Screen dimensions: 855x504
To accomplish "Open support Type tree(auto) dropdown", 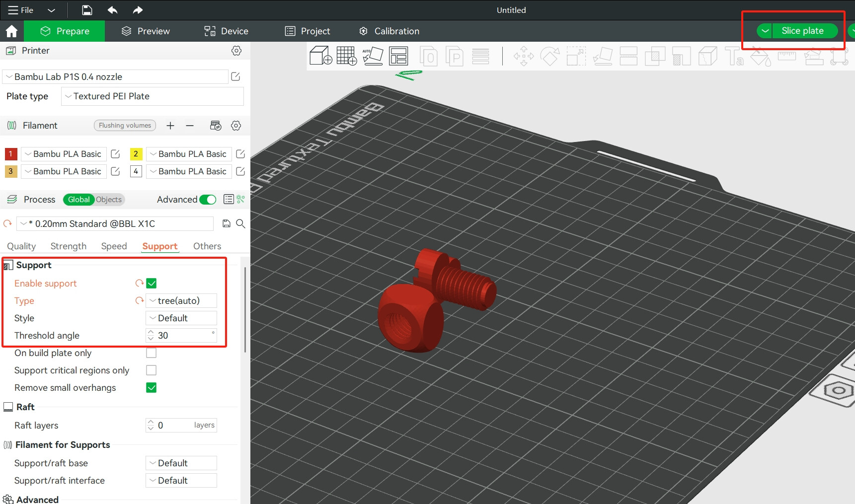I will click(x=181, y=301).
